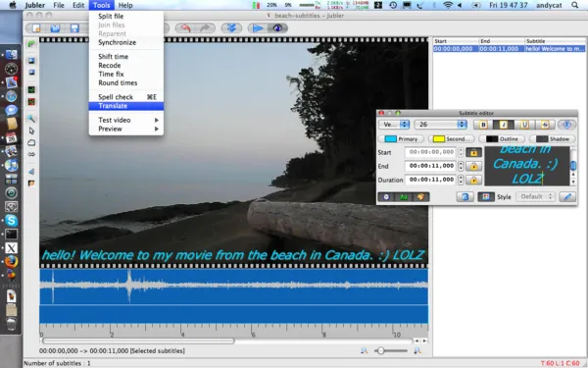Click the new file toolbar icon
The image size is (588, 368).
(36, 28)
